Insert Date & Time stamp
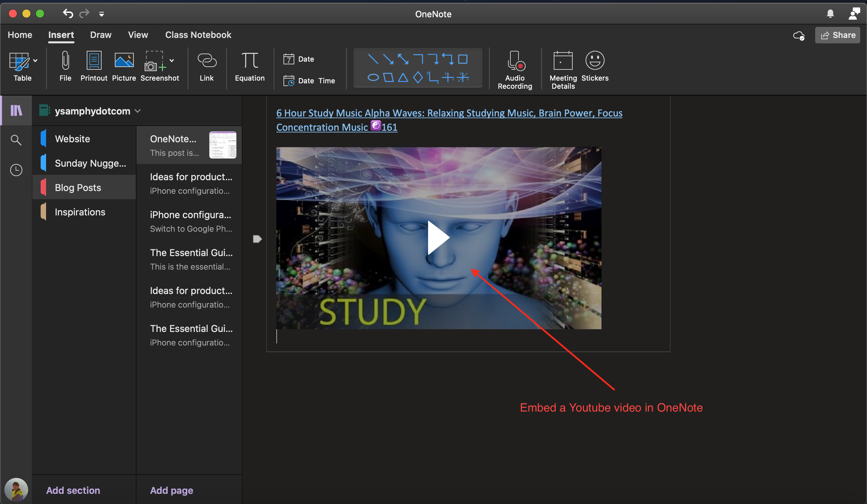This screenshot has height=504, width=867. (309, 81)
